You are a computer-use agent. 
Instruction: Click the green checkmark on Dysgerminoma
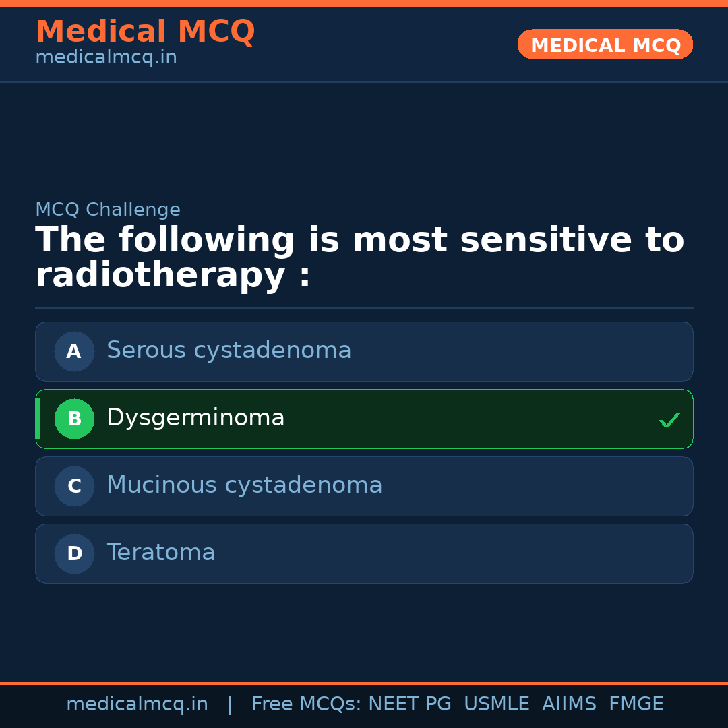[x=669, y=420]
